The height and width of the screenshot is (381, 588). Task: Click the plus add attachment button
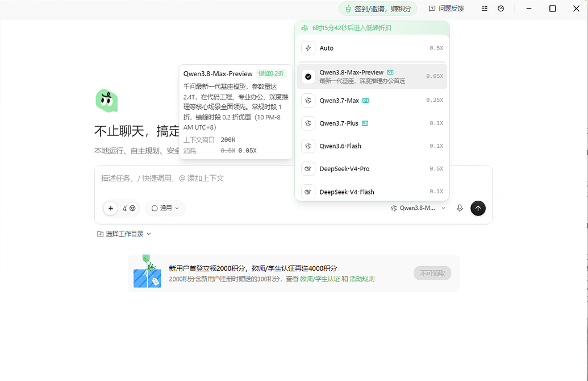[x=111, y=208]
